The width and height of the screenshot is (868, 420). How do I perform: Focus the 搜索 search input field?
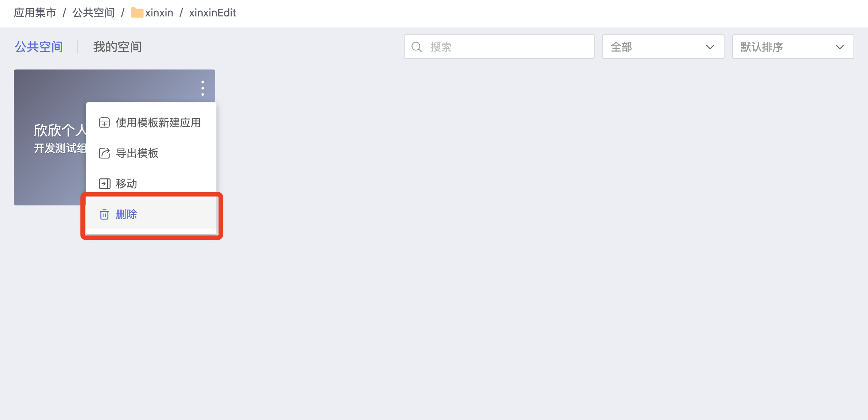[499, 47]
